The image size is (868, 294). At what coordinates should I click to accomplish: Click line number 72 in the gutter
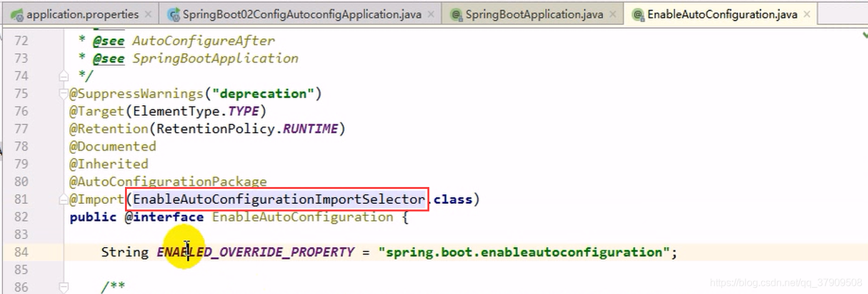click(21, 41)
